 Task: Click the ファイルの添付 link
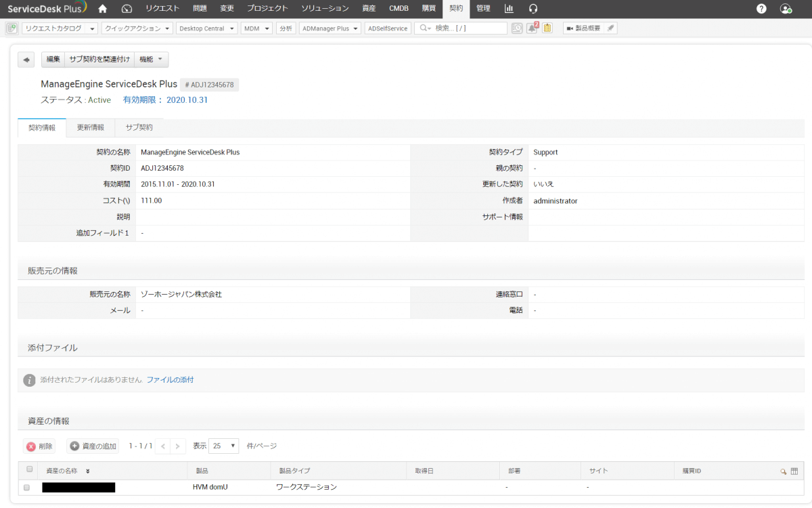(x=170, y=380)
